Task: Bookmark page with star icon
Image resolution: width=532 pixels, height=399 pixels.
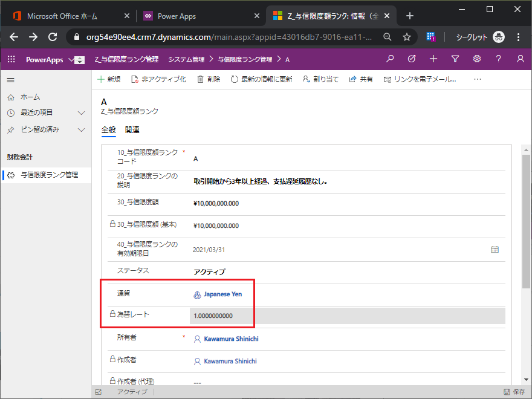Action: coord(406,37)
